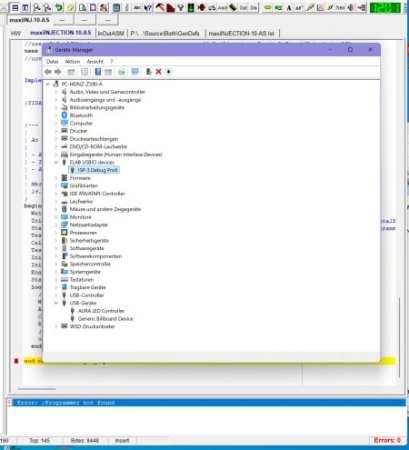This screenshot has height=450, width=409.
Task: Click the circled down-arrow icon in the Geräte-Manager toolbar
Action: coord(169,72)
